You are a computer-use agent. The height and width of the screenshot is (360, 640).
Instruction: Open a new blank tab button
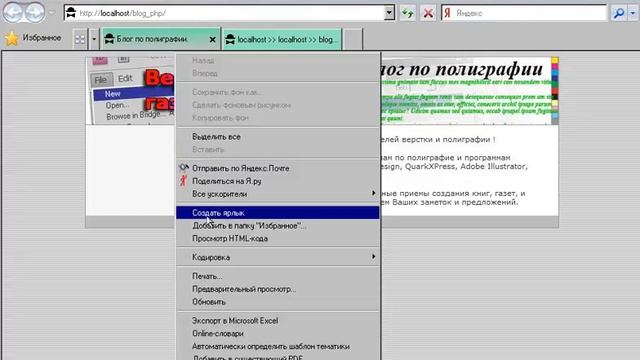point(353,40)
